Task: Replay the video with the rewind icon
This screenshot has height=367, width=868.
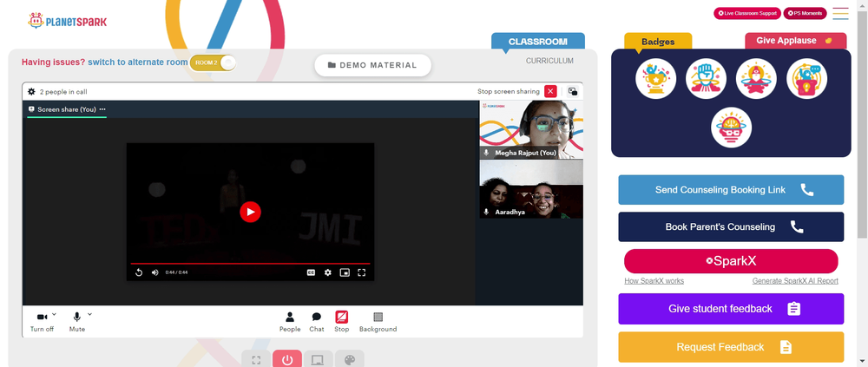Action: pyautogui.click(x=139, y=272)
